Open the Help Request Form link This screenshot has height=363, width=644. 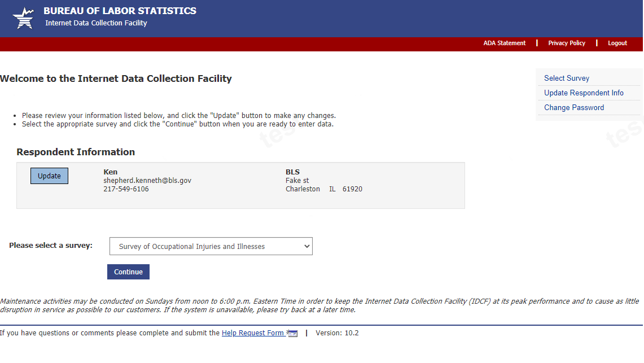point(252,333)
